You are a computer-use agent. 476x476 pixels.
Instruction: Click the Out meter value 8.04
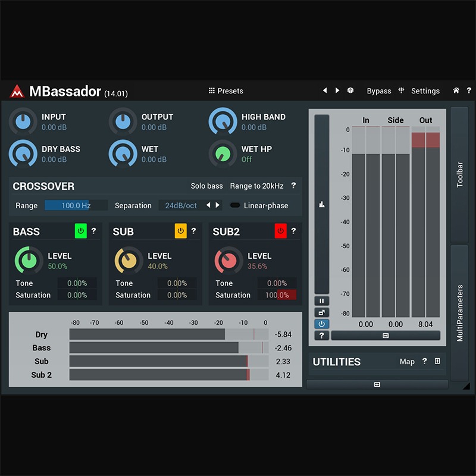coord(425,324)
